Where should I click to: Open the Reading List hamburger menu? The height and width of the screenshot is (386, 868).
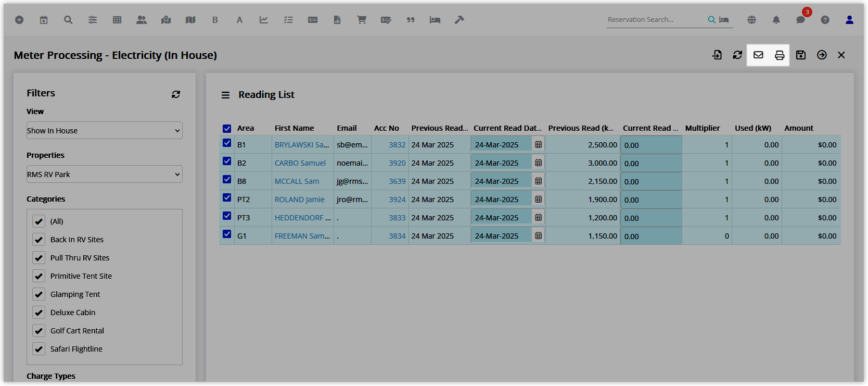tap(226, 95)
